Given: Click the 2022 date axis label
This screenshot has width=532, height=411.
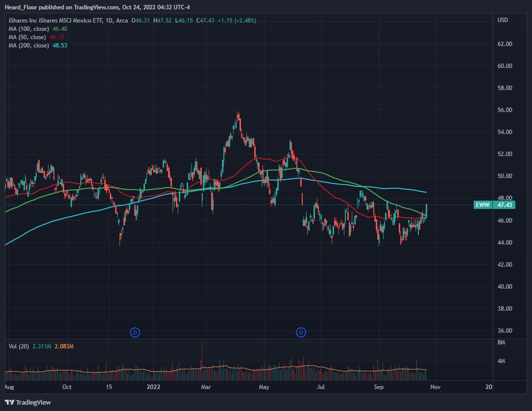Looking at the screenshot, I should pos(153,387).
